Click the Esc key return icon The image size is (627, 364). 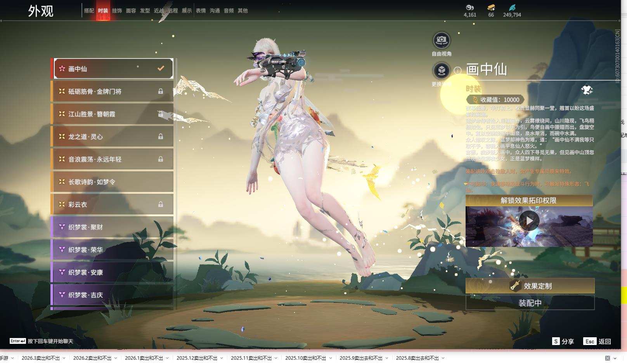(x=590, y=341)
